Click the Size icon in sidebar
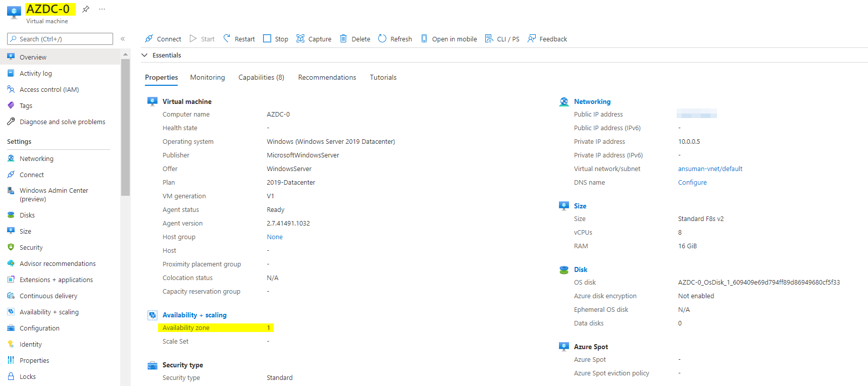Image resolution: width=868 pixels, height=386 pixels. click(x=11, y=231)
